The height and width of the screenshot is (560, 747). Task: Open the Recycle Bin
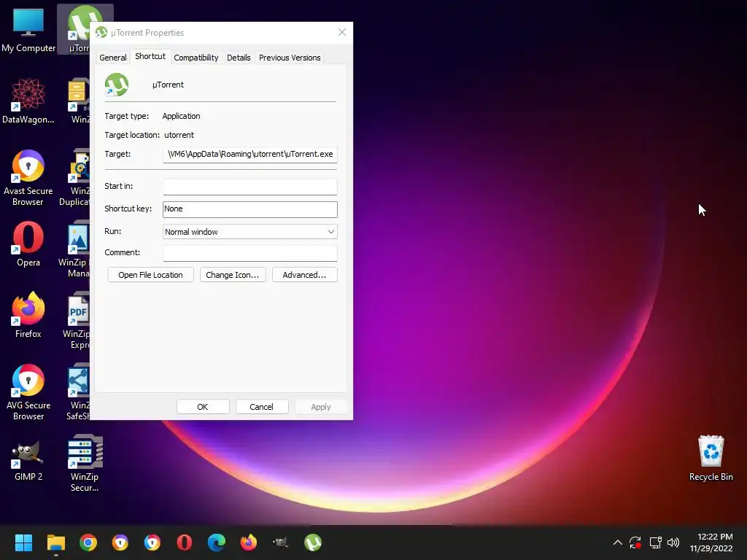711,458
